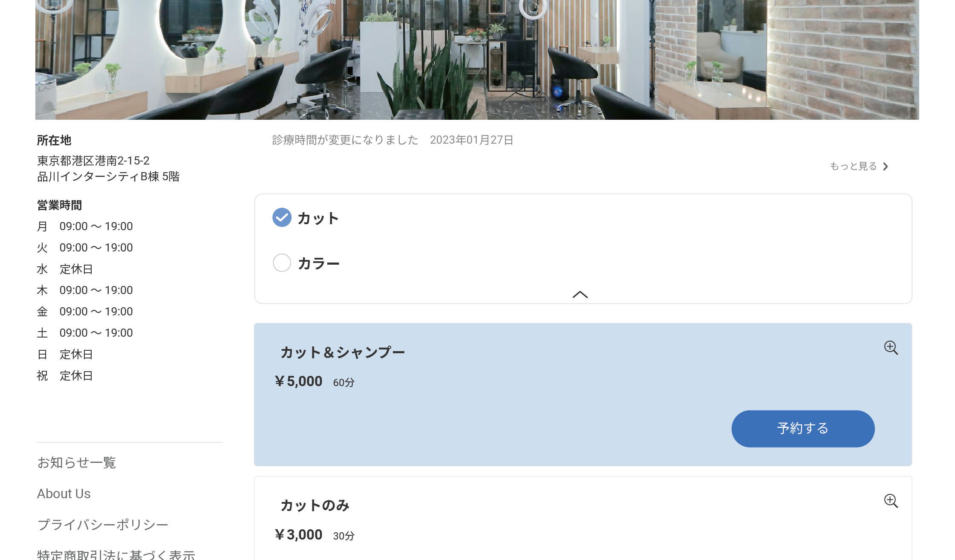This screenshot has height=560, width=955.
Task: Go to the About Us page
Action: pyautogui.click(x=64, y=494)
